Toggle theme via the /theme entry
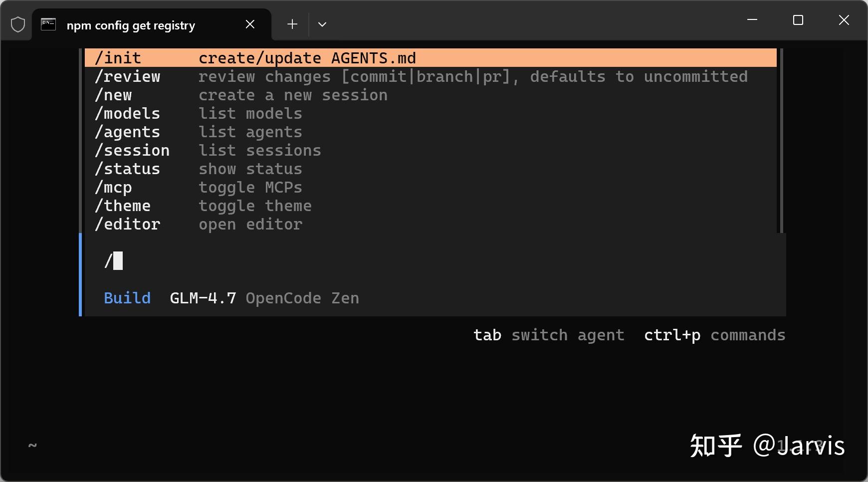868x482 pixels. click(431, 206)
